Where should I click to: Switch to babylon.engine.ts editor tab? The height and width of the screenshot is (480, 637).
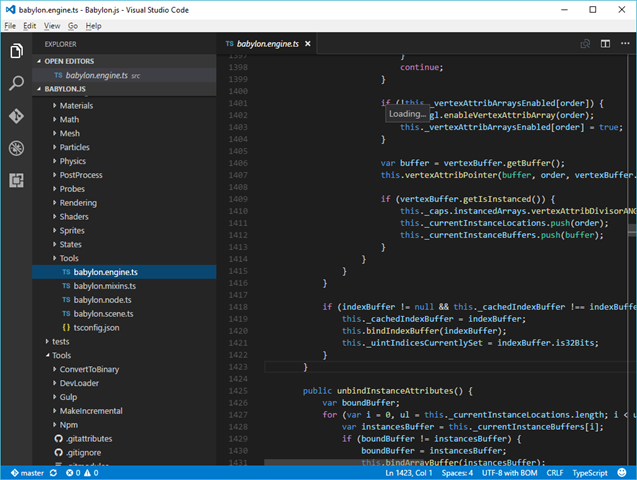point(266,44)
